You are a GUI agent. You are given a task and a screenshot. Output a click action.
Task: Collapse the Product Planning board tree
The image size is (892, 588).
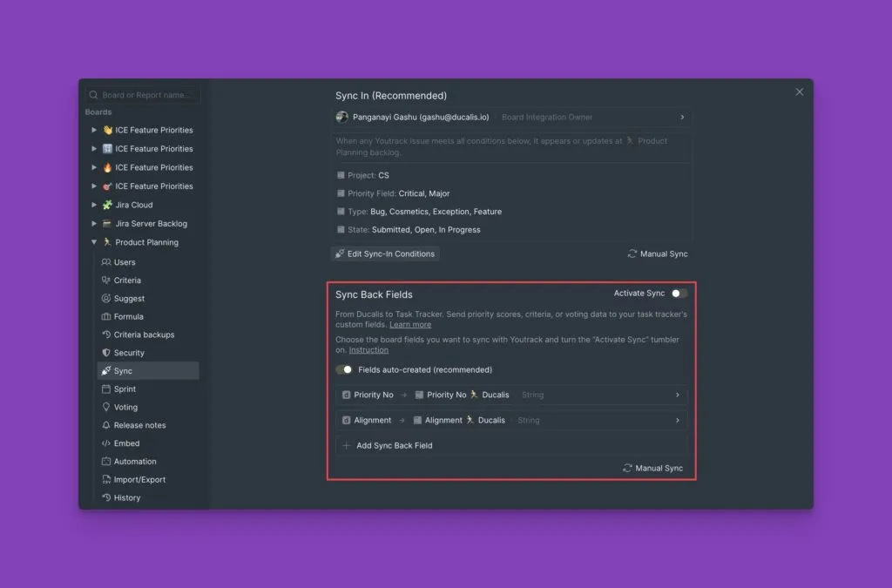(94, 243)
